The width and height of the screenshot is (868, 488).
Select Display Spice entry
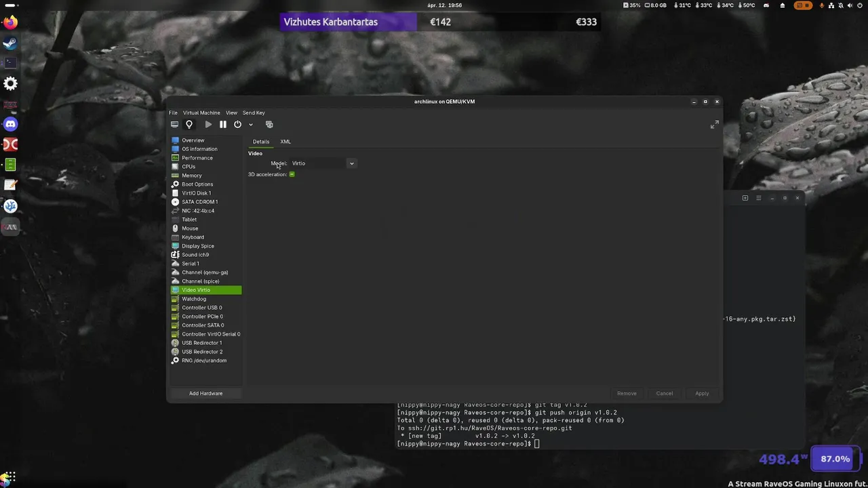click(x=205, y=246)
